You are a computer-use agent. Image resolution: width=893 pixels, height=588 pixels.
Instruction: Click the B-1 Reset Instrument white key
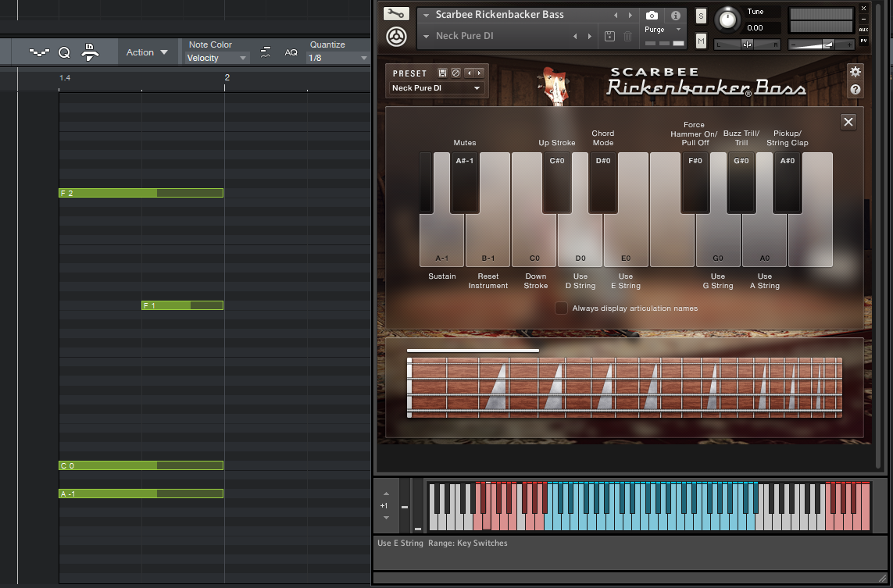tap(488, 241)
